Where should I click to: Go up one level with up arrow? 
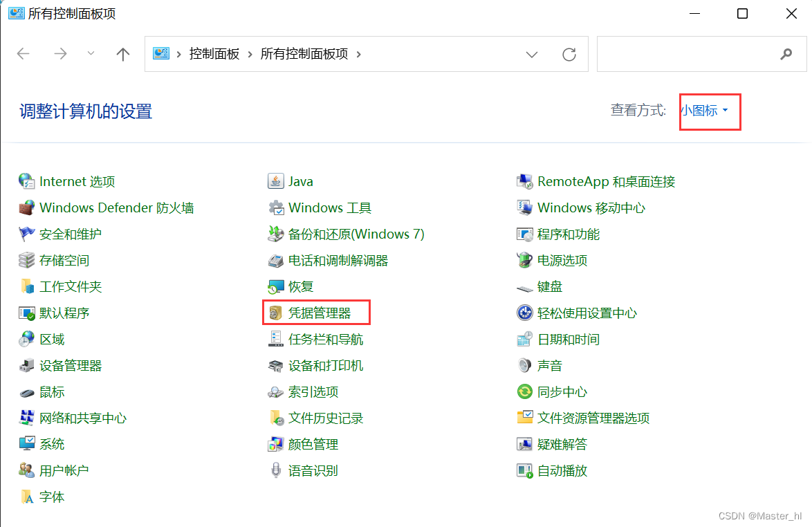[122, 54]
